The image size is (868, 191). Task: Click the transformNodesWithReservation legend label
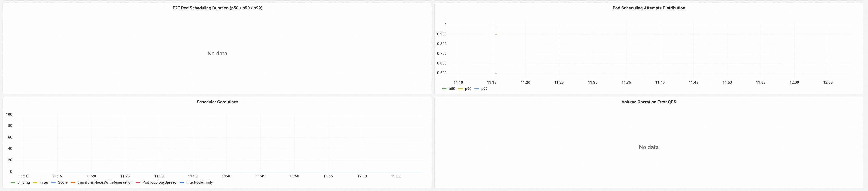tap(105, 183)
